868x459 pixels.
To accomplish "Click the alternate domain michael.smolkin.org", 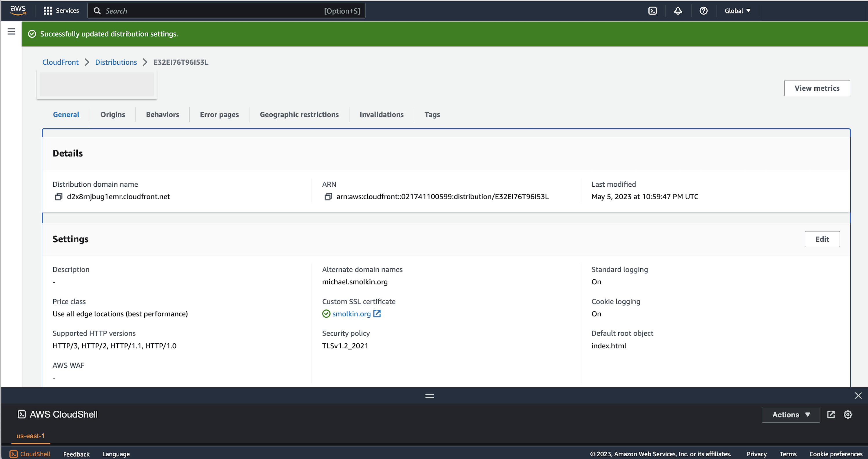I will pos(355,282).
